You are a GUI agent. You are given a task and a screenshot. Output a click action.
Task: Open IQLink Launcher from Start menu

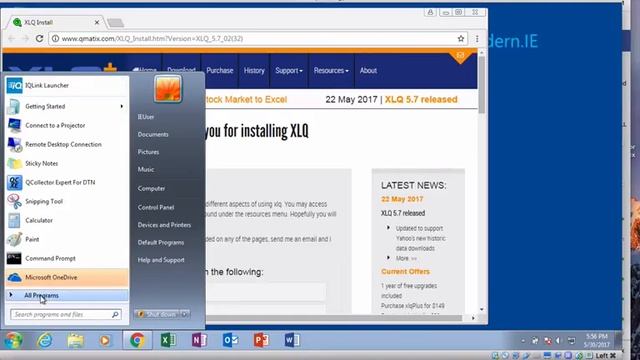tap(67, 85)
